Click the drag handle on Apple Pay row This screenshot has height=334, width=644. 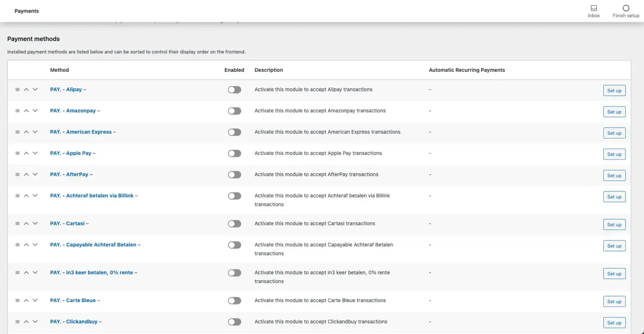(18, 153)
